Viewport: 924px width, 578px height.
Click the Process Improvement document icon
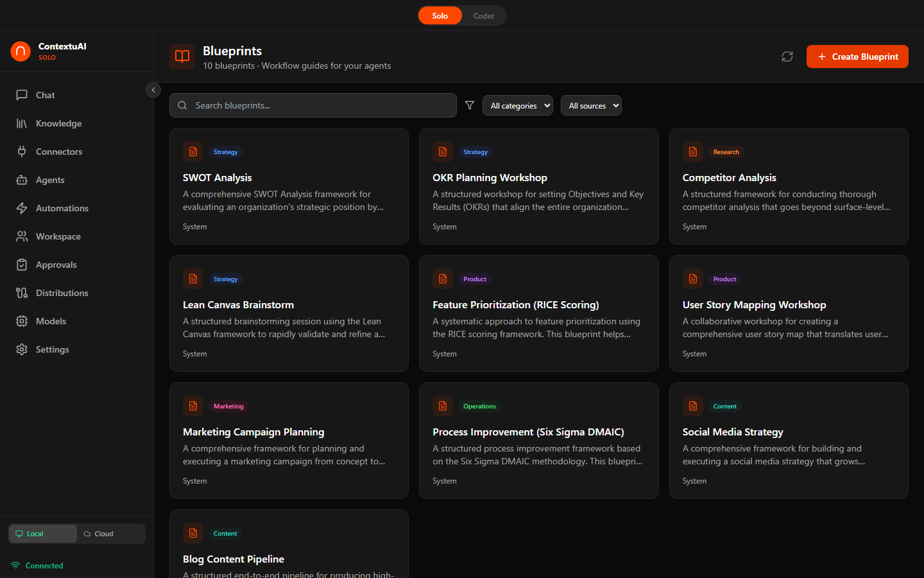(x=443, y=406)
